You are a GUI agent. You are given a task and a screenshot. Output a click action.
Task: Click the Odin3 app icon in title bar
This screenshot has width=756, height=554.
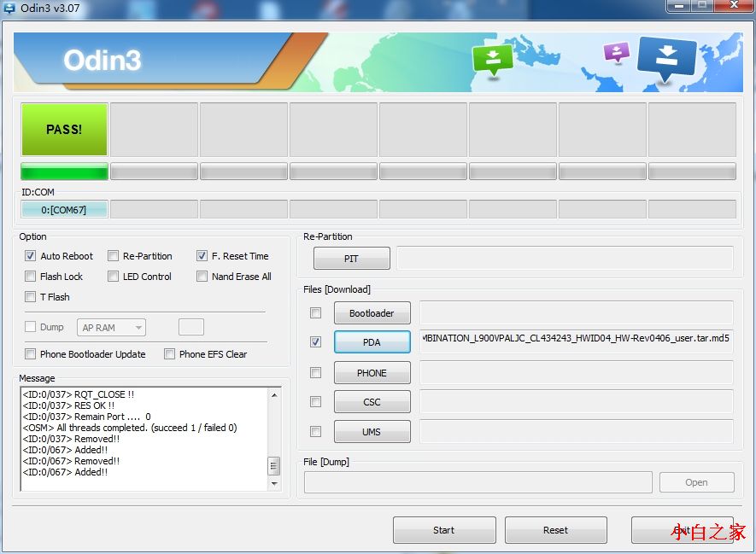(x=9, y=8)
